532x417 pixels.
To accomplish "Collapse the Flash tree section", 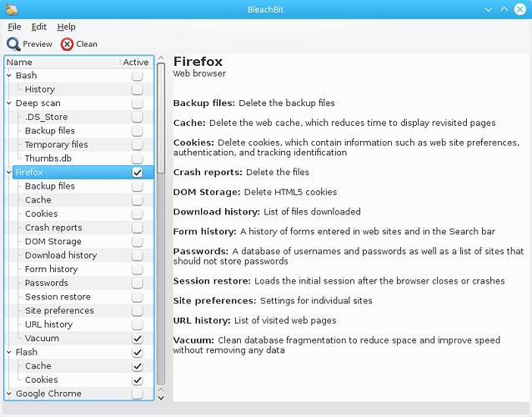I will click(9, 353).
